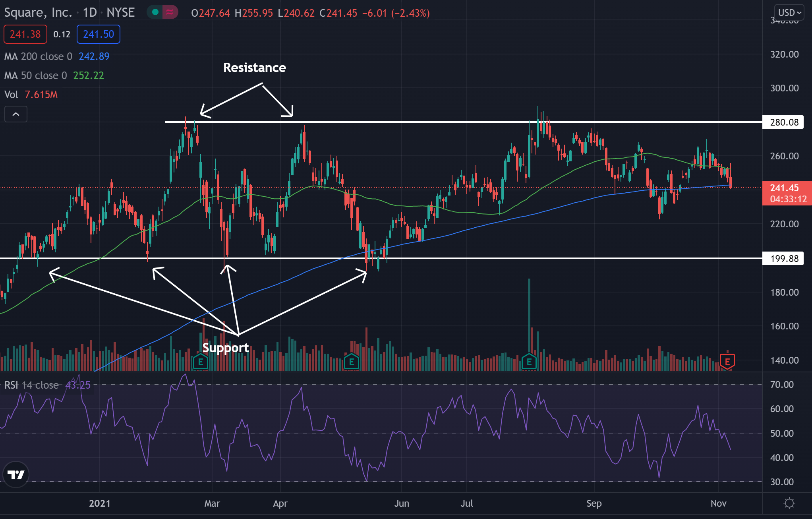Click the May earnings E marker
The image size is (812, 519).
tap(352, 362)
